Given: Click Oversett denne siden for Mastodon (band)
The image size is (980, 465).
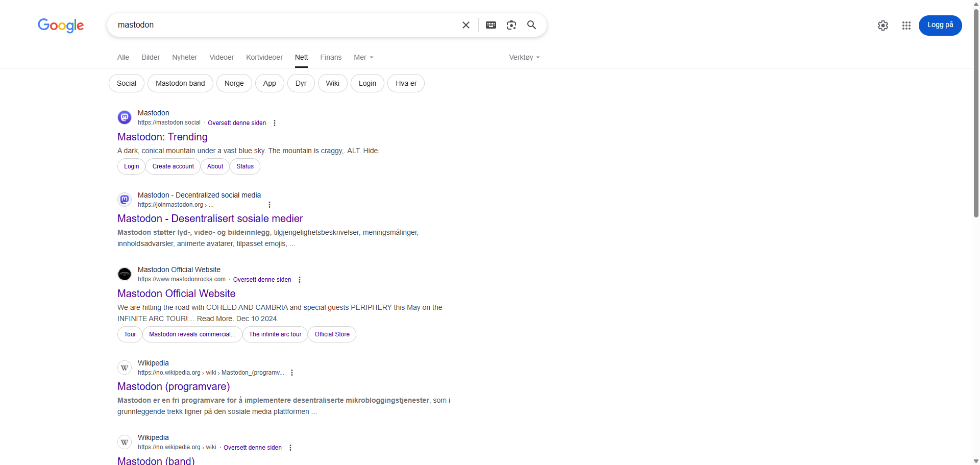Looking at the screenshot, I should pos(253,448).
